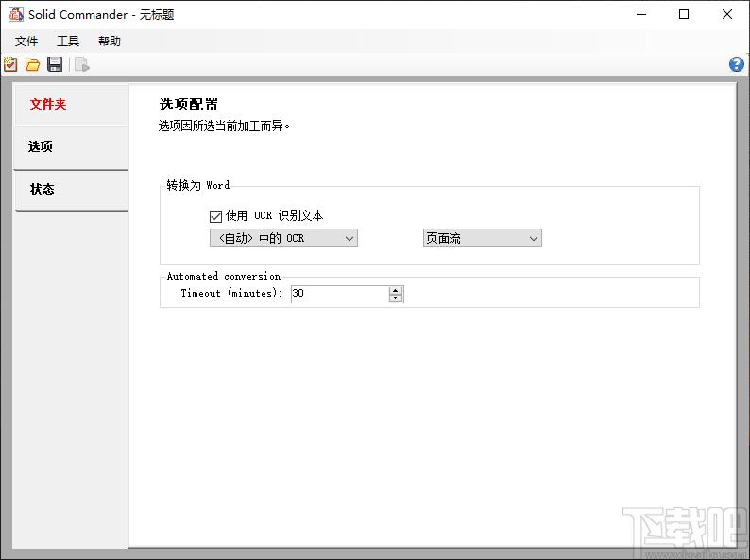Image resolution: width=750 pixels, height=560 pixels.
Task: Maximize the Solid Commander window
Action: (x=684, y=14)
